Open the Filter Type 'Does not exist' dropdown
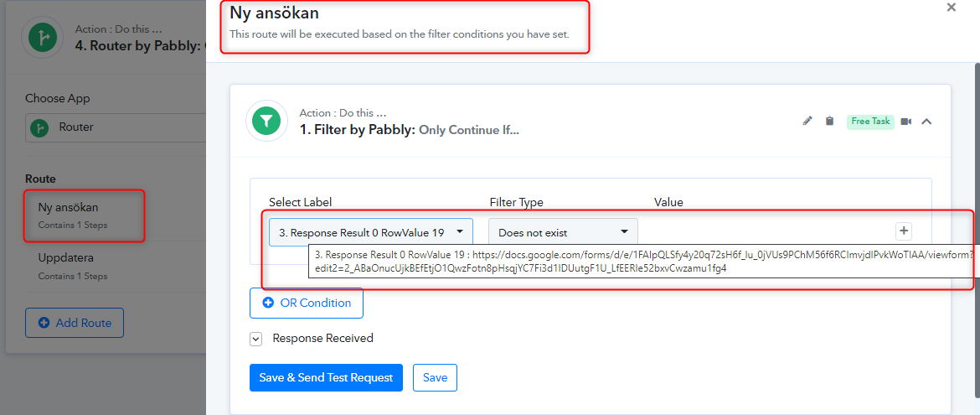 (x=563, y=232)
